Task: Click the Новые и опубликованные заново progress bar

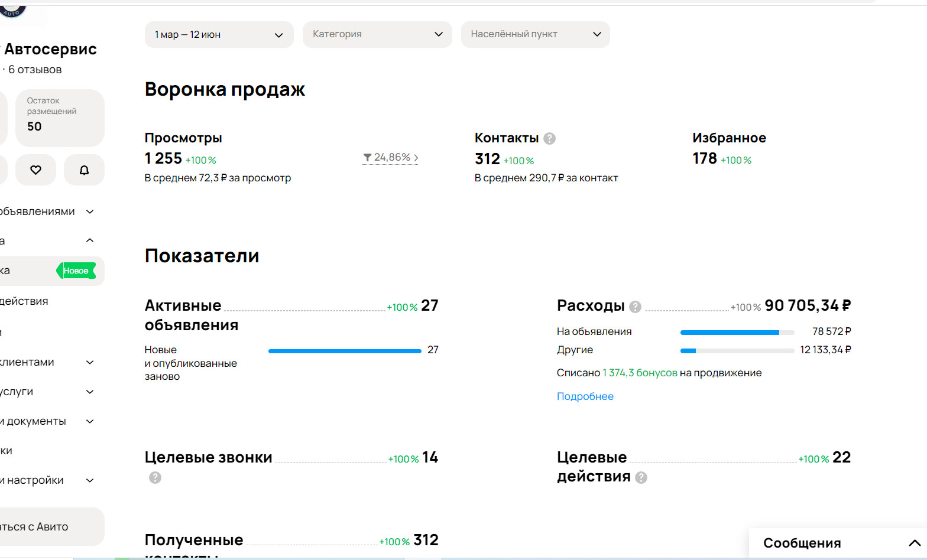Action: 345,351
